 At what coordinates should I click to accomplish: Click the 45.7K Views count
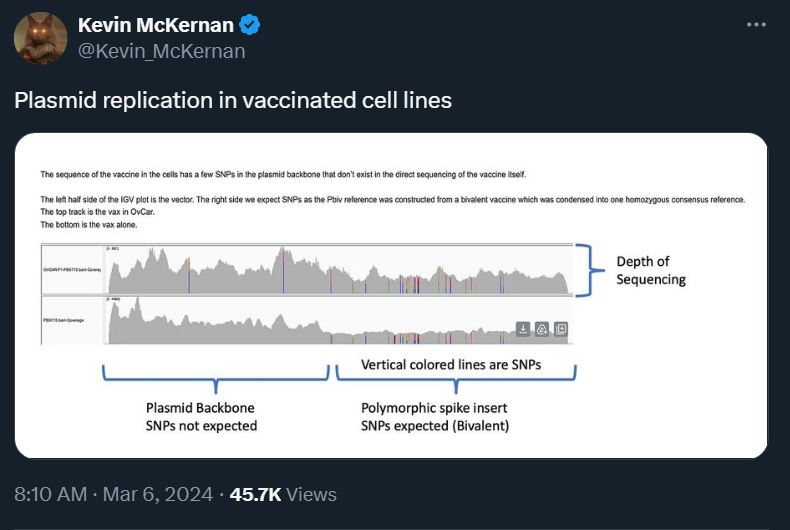[x=283, y=494]
